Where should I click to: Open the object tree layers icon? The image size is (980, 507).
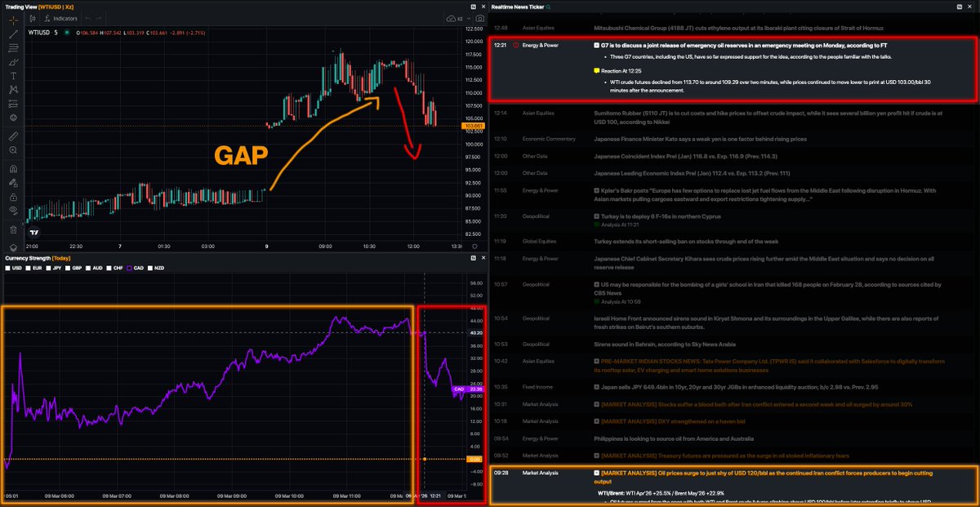[13, 247]
